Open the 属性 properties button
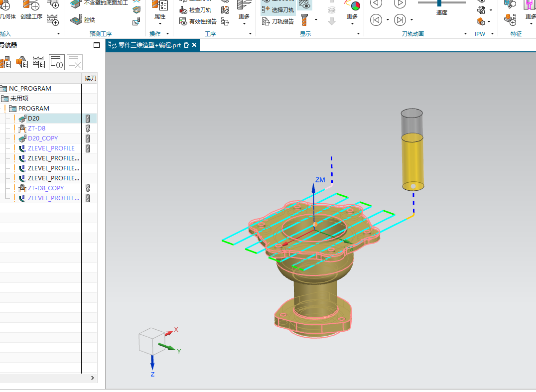 [159, 9]
